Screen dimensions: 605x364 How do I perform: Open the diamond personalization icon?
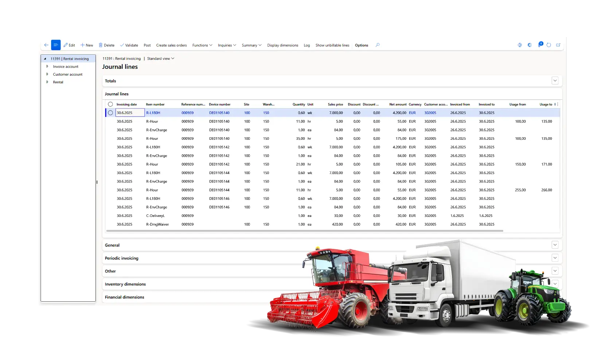tap(520, 45)
